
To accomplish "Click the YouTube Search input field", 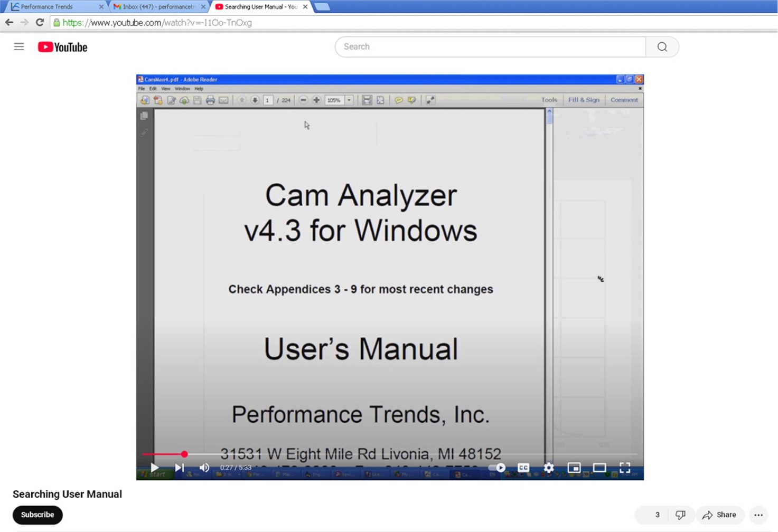I will pyautogui.click(x=490, y=47).
